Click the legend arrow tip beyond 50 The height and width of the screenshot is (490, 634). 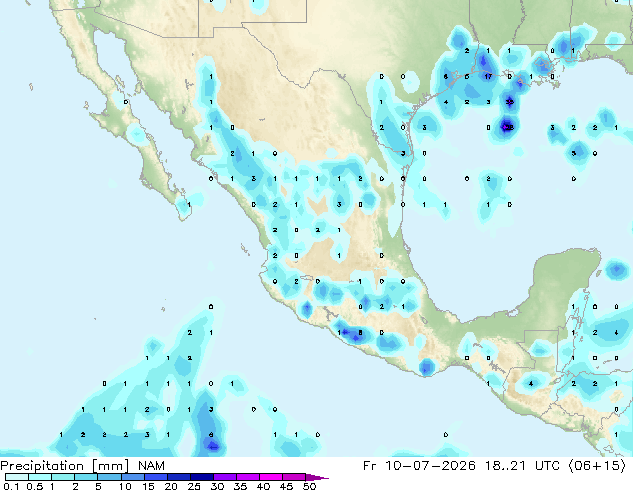point(317,477)
